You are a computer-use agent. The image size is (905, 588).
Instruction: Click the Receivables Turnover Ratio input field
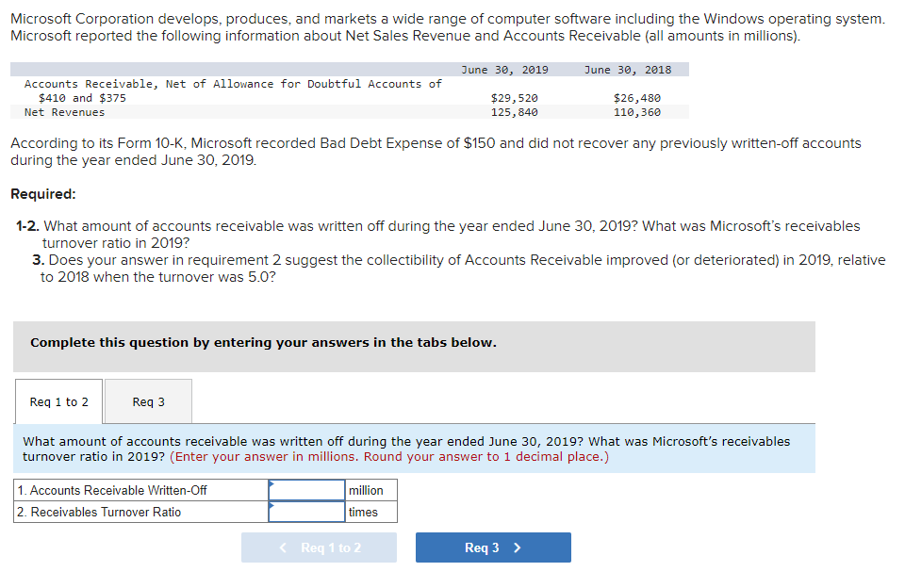(x=307, y=512)
